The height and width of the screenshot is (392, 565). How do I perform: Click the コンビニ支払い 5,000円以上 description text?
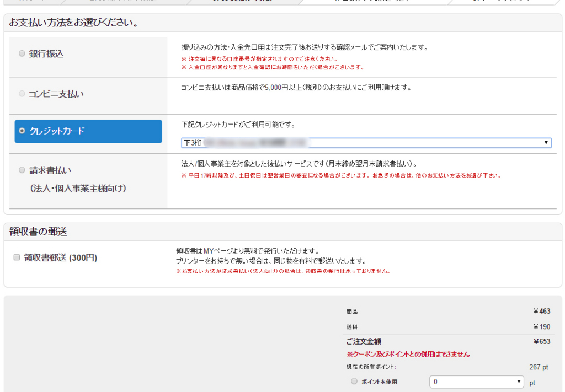coord(296,88)
